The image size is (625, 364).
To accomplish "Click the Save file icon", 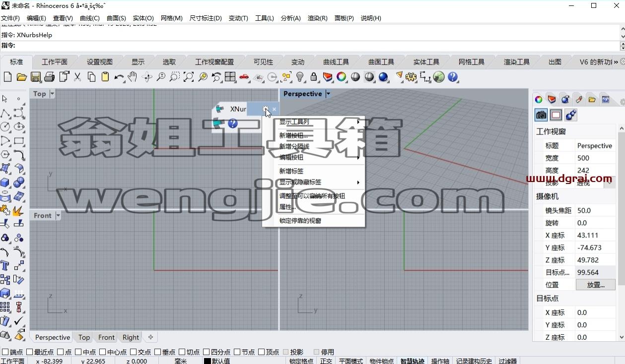I will [35, 77].
